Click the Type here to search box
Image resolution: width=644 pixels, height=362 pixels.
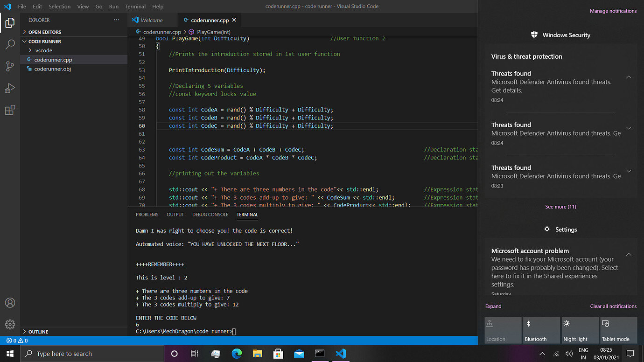[93, 354]
